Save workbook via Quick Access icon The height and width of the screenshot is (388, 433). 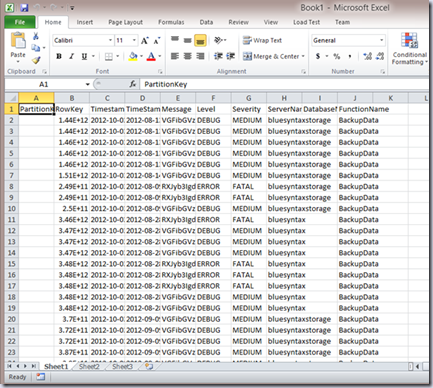(x=24, y=8)
